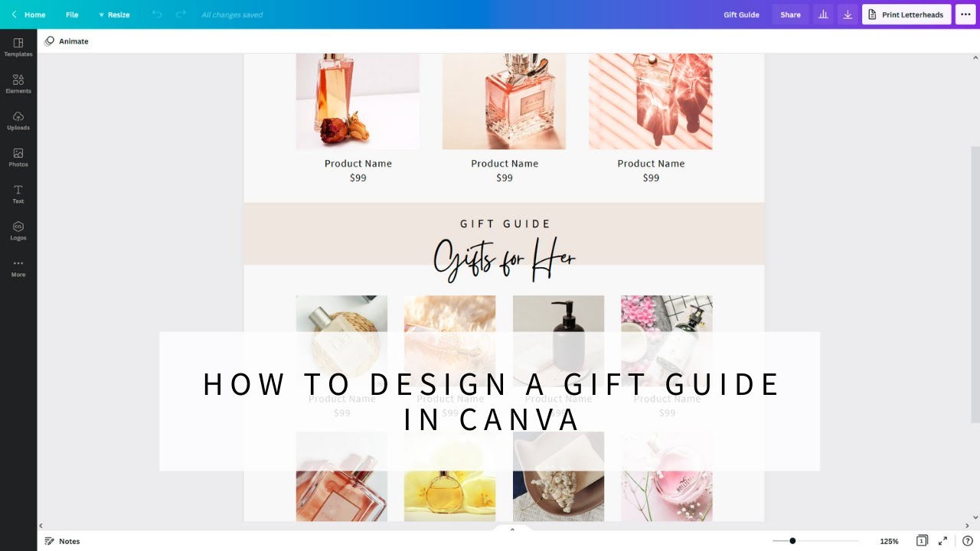Open the File menu
This screenshot has width=980, height=551.
point(72,15)
